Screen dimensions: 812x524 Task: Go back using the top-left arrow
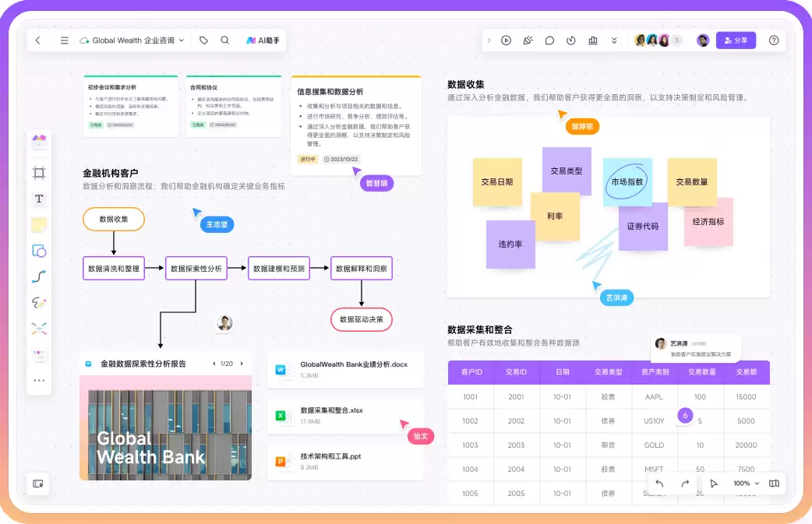tap(38, 40)
